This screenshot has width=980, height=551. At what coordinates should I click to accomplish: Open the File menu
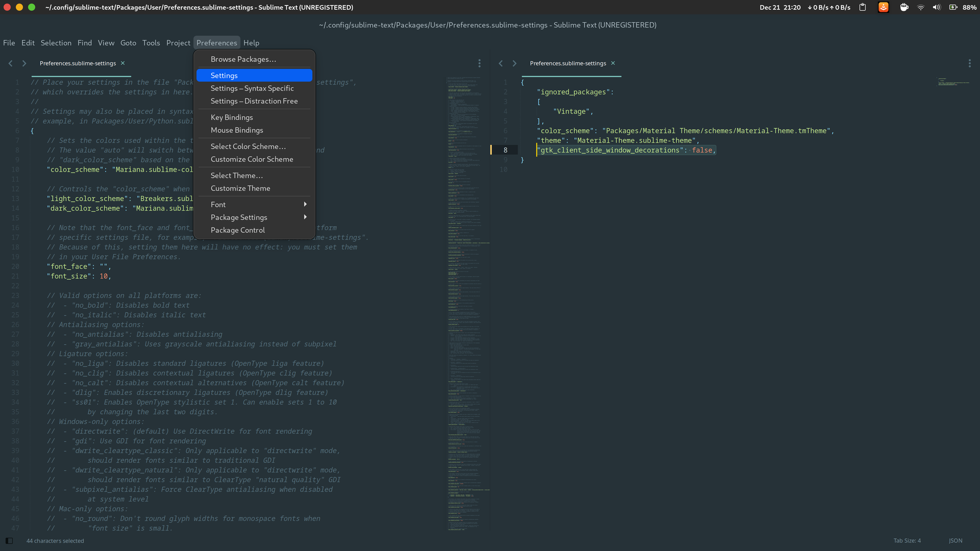point(9,43)
